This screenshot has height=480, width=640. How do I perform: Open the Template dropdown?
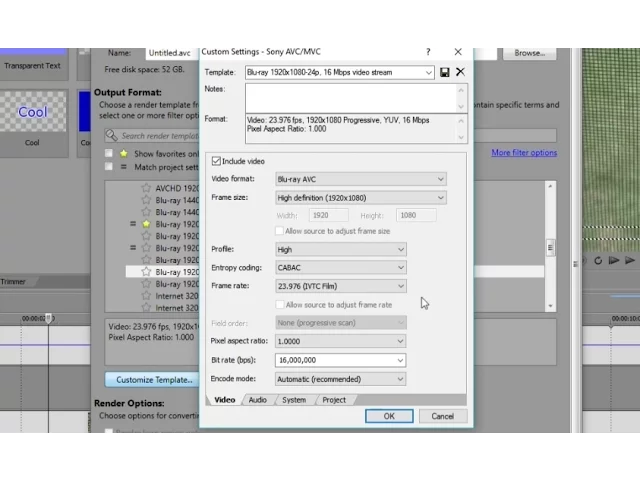[428, 73]
